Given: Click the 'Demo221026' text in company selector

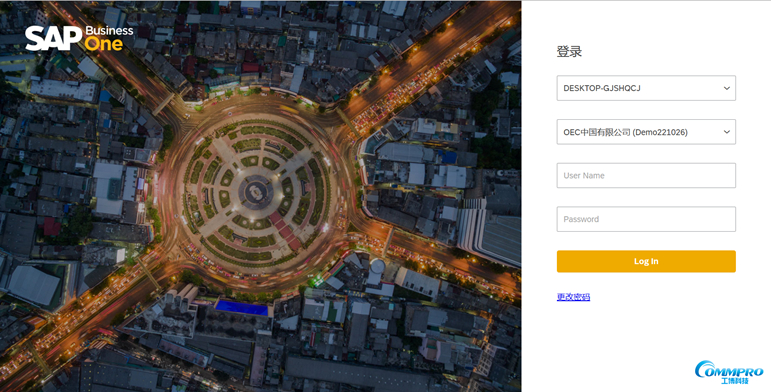Looking at the screenshot, I should click(661, 132).
